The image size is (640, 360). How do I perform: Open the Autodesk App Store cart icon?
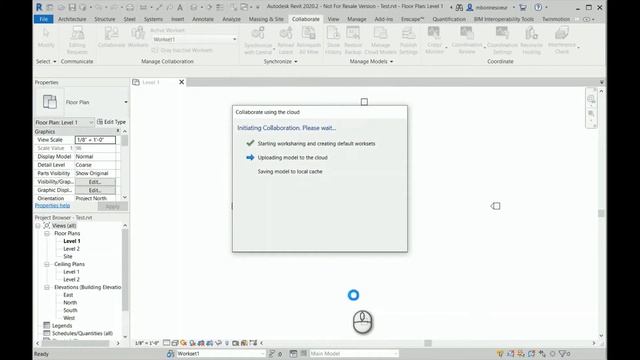(523, 7)
